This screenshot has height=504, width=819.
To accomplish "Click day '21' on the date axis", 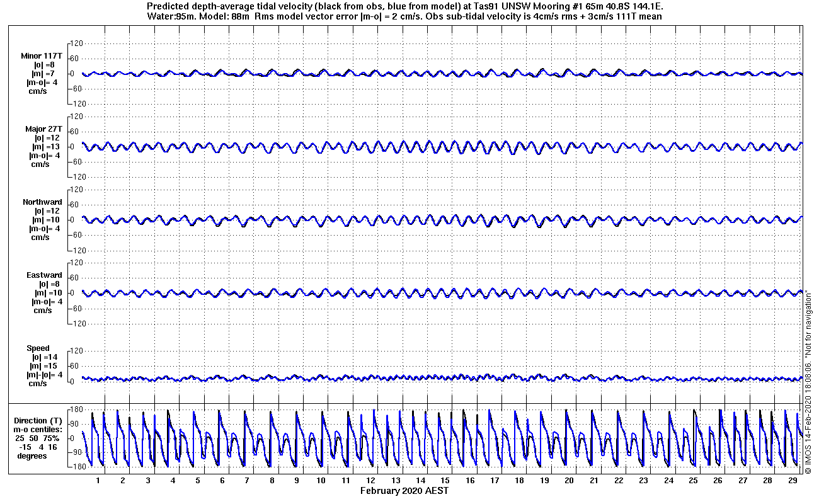I will [593, 481].
